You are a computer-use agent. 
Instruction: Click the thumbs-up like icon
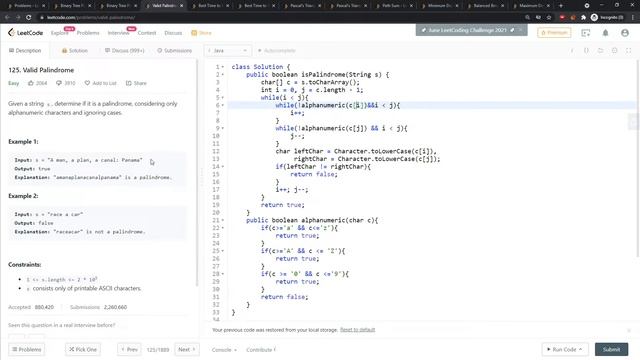point(31,83)
